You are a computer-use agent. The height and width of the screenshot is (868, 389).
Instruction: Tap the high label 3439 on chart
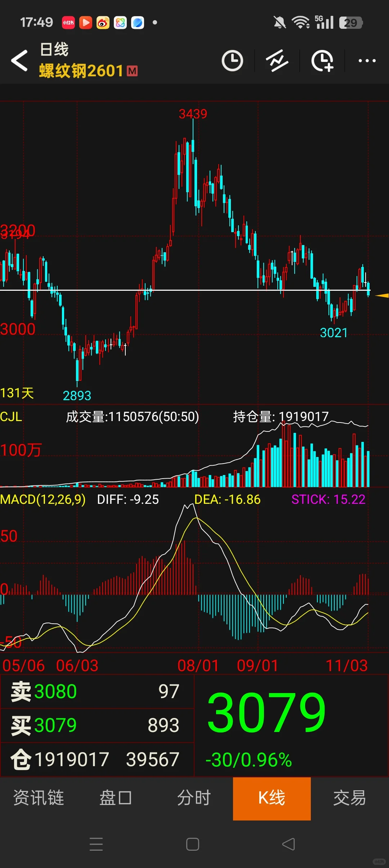click(x=193, y=114)
